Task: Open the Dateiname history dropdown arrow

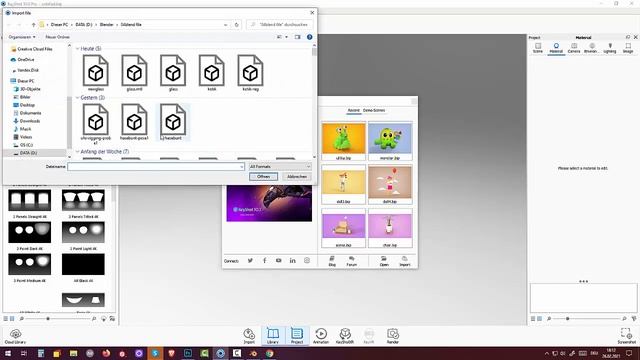Action: pos(242,167)
